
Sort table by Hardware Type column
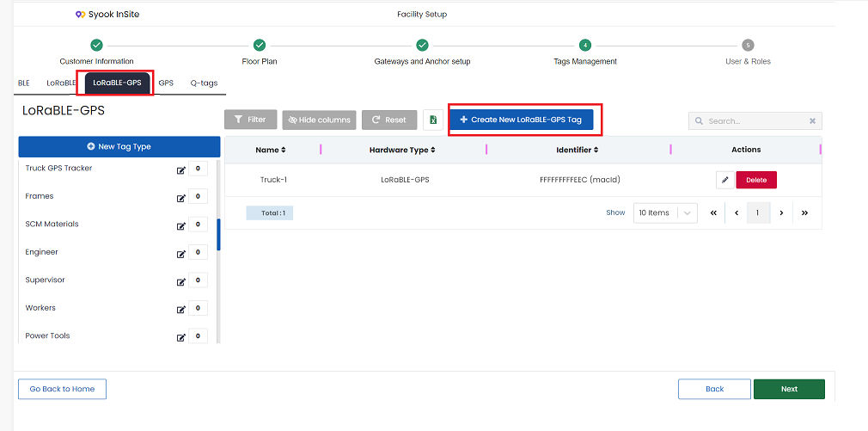click(402, 150)
